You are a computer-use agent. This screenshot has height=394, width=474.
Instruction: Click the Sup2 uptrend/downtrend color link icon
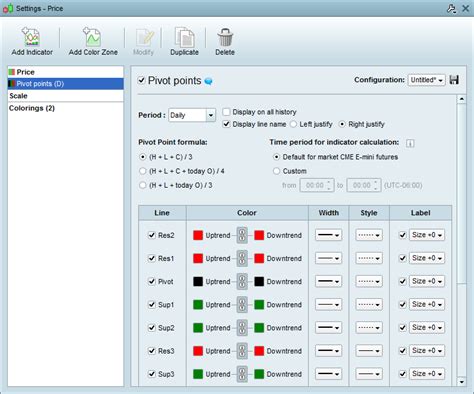click(242, 328)
